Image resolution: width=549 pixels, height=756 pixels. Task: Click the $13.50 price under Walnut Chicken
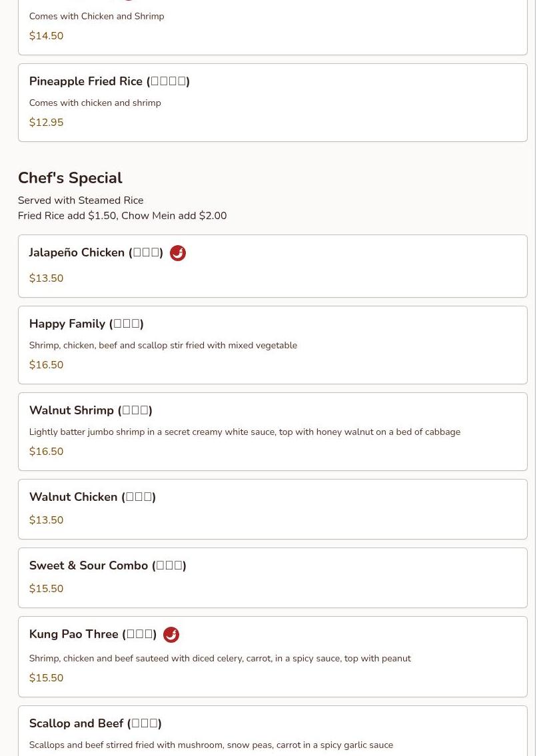point(46,520)
